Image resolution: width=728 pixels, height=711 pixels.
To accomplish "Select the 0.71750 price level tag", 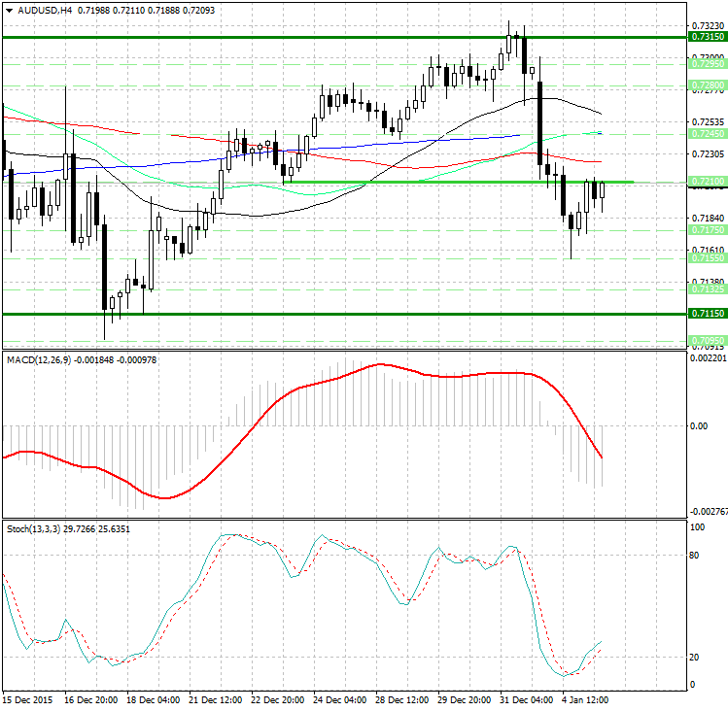I will 707,230.
